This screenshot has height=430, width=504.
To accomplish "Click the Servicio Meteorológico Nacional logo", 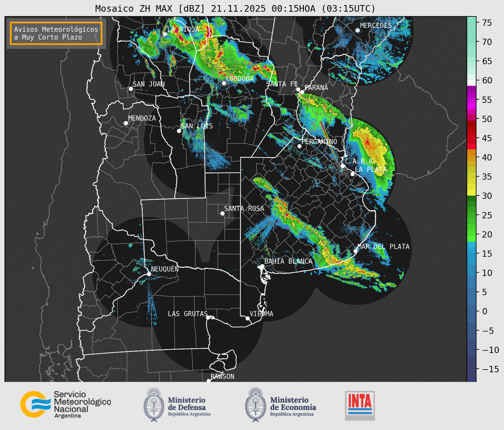I will tap(65, 404).
